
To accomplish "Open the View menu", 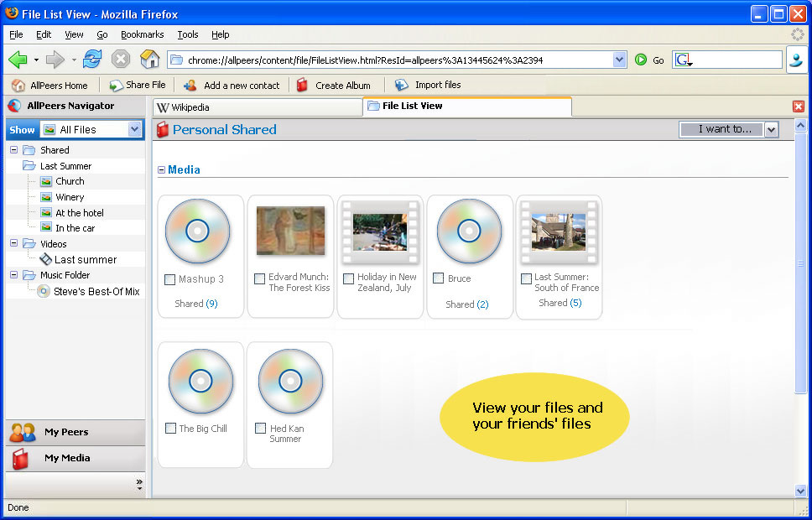I will (74, 34).
